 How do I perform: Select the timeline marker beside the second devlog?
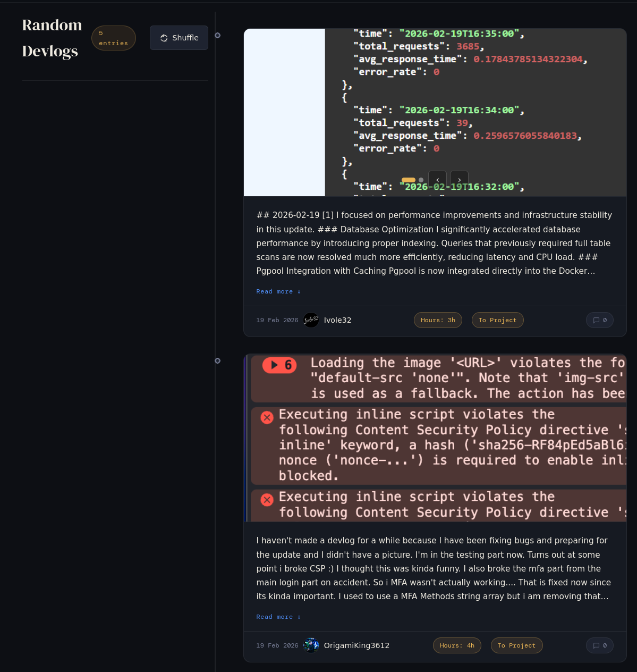pyautogui.click(x=217, y=361)
